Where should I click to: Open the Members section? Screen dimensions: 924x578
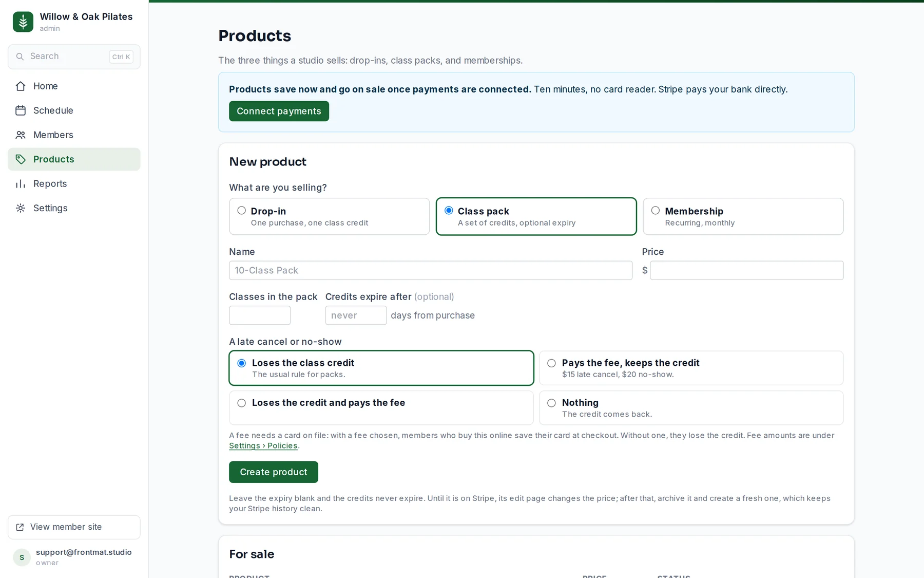(74, 135)
